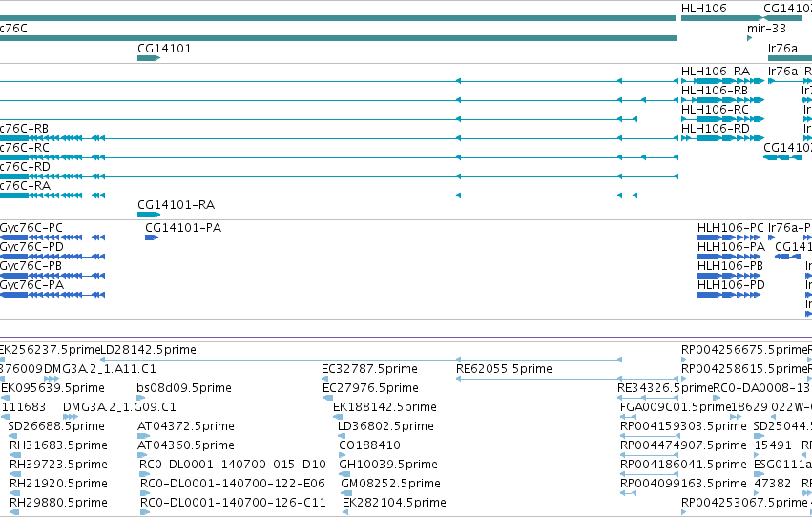Click the RC0-DL0001-140700-122-E06 label
The width and height of the screenshot is (812, 517).
(233, 484)
